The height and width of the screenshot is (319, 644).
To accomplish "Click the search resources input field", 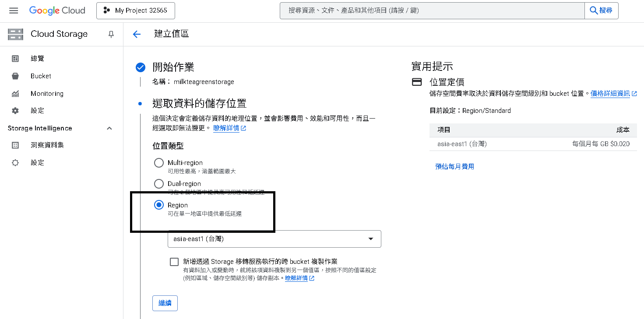I will [x=432, y=11].
